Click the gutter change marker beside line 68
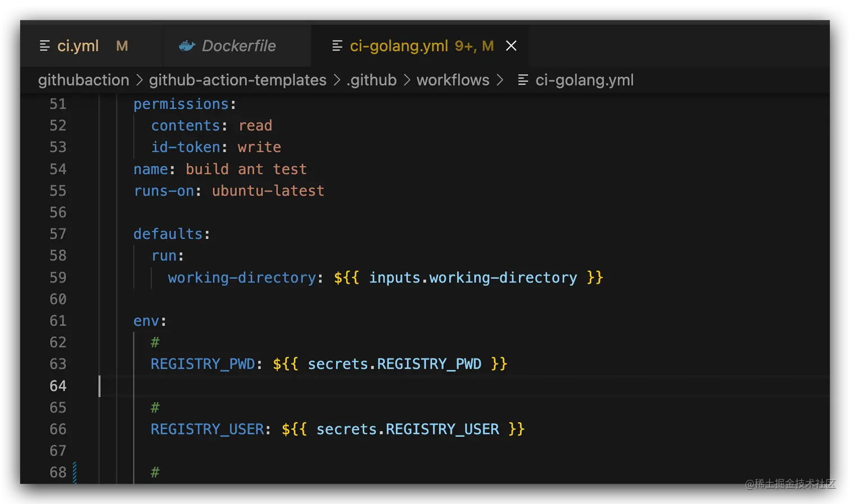This screenshot has width=850, height=504. coord(75,473)
